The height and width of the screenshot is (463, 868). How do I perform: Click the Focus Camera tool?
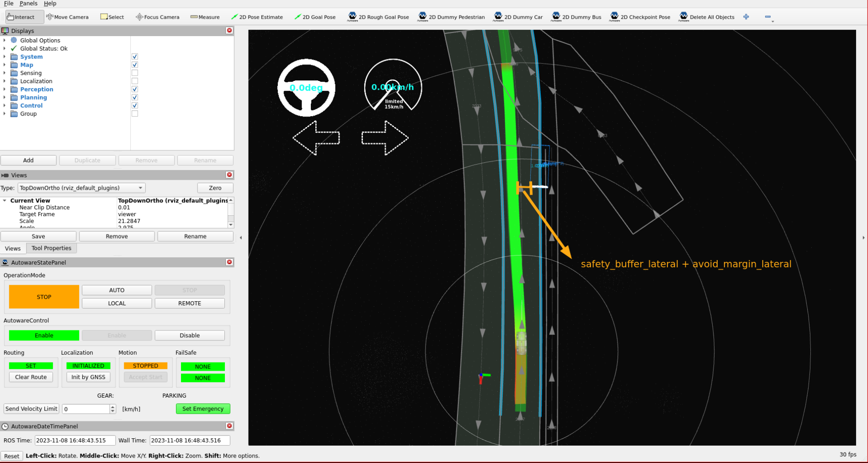[x=158, y=17]
